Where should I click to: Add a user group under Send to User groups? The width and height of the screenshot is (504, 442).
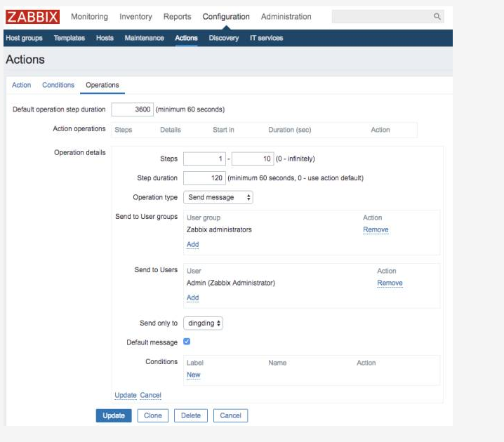pyautogui.click(x=193, y=244)
